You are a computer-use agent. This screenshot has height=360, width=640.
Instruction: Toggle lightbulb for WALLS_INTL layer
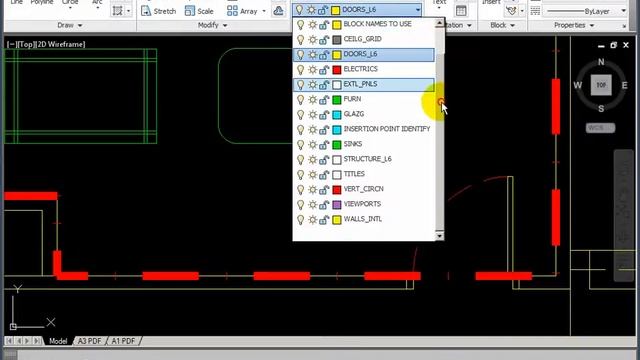(x=300, y=220)
